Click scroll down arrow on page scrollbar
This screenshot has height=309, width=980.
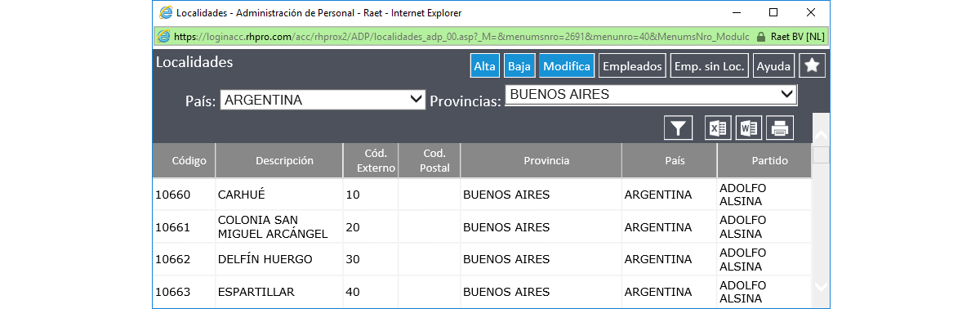[x=821, y=287]
